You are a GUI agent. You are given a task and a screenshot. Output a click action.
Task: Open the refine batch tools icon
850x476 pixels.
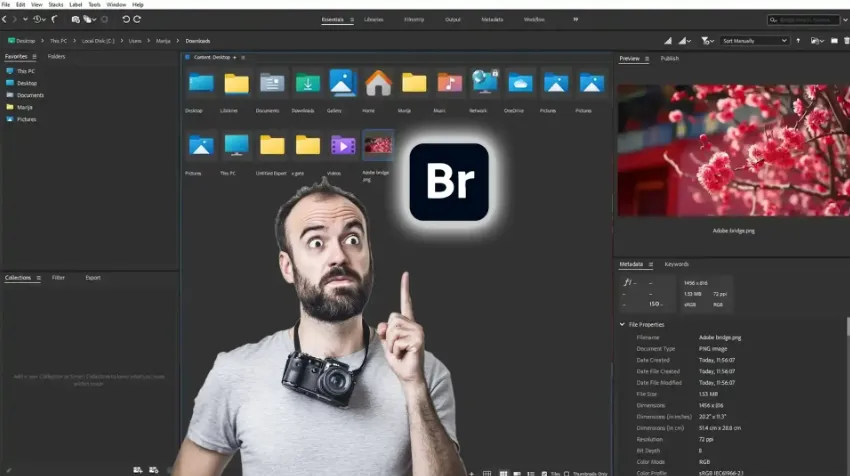tap(88, 19)
